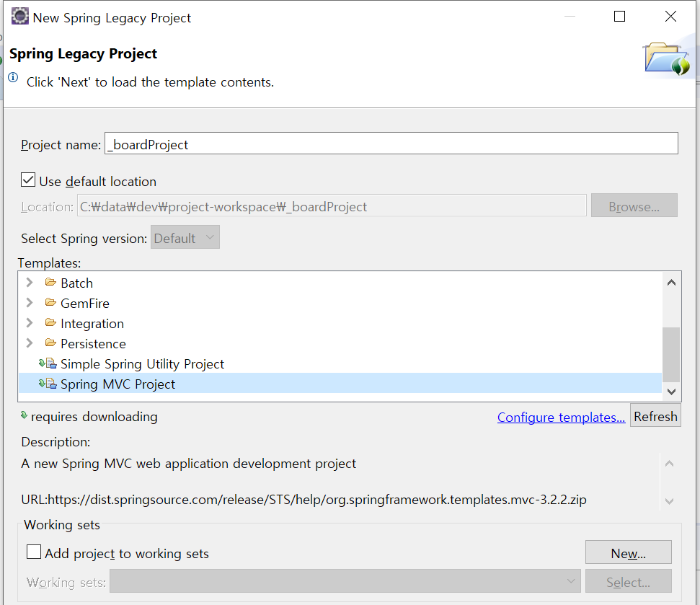Viewport: 700px width, 605px height.
Task: Click the Spring project folder wizard image
Action: pos(667,58)
